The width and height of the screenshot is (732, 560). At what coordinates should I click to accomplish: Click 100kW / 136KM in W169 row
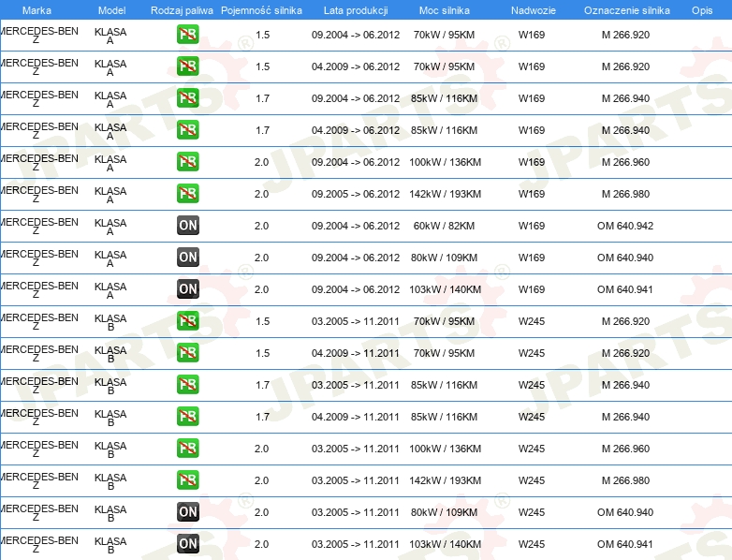coord(445,162)
